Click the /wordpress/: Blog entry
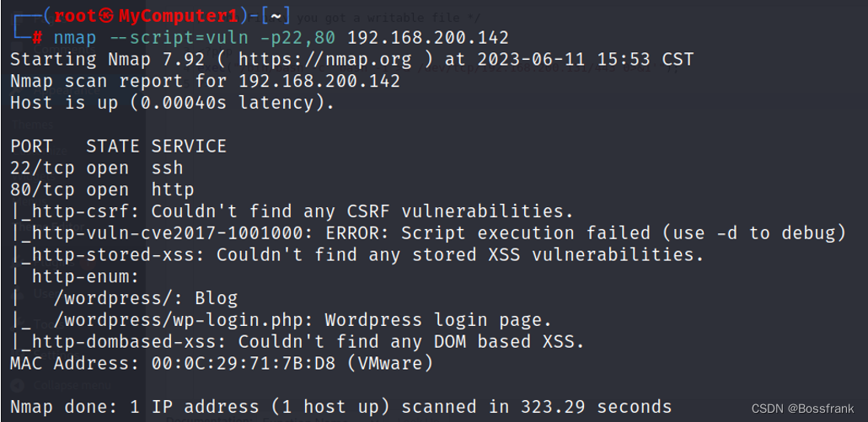868x422 pixels. 146,299
